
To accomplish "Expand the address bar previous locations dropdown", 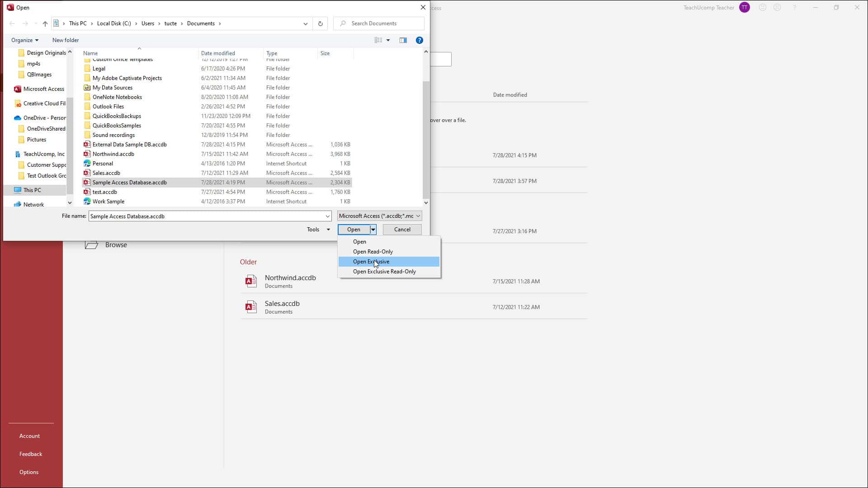I will coord(306,23).
